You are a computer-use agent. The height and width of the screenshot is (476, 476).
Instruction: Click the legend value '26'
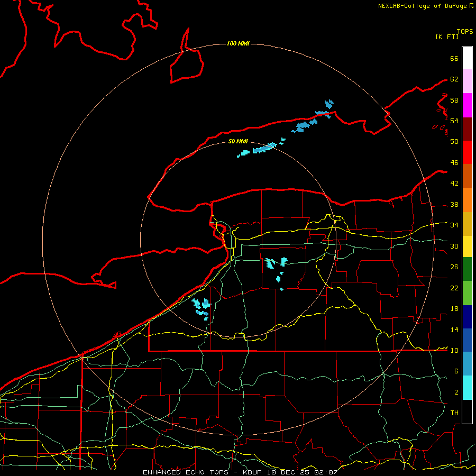[x=454, y=267]
